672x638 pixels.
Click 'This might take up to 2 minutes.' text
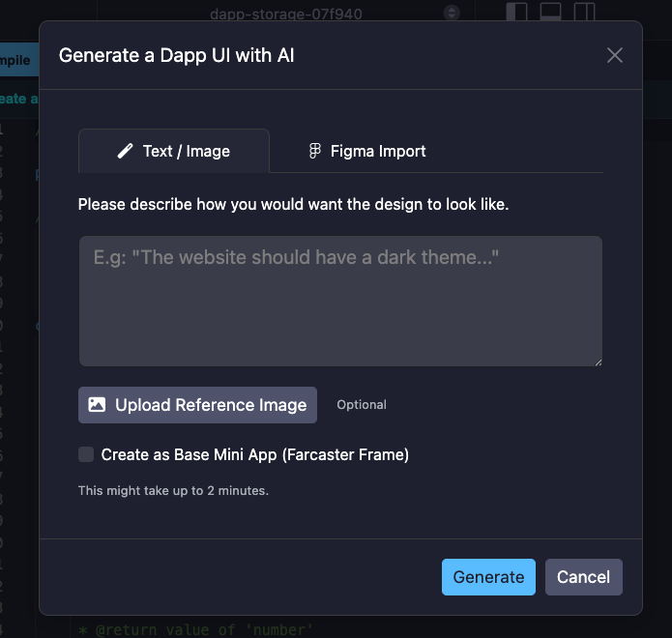click(173, 490)
